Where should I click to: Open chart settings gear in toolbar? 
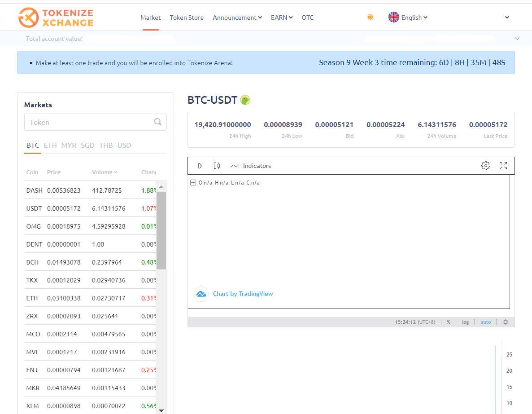pos(485,166)
